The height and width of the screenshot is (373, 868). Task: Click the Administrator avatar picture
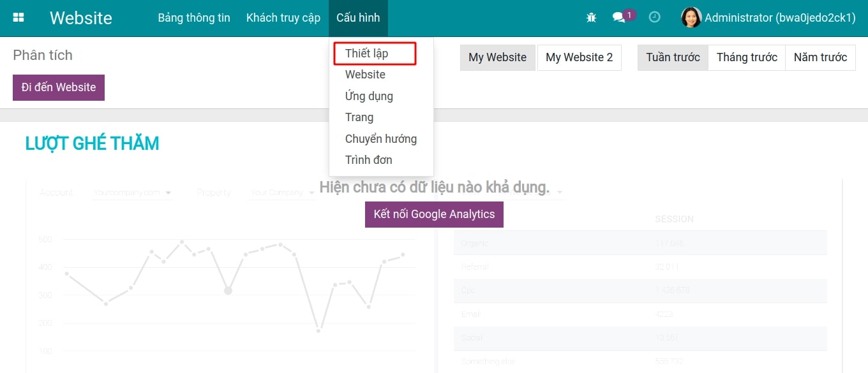pos(691,17)
